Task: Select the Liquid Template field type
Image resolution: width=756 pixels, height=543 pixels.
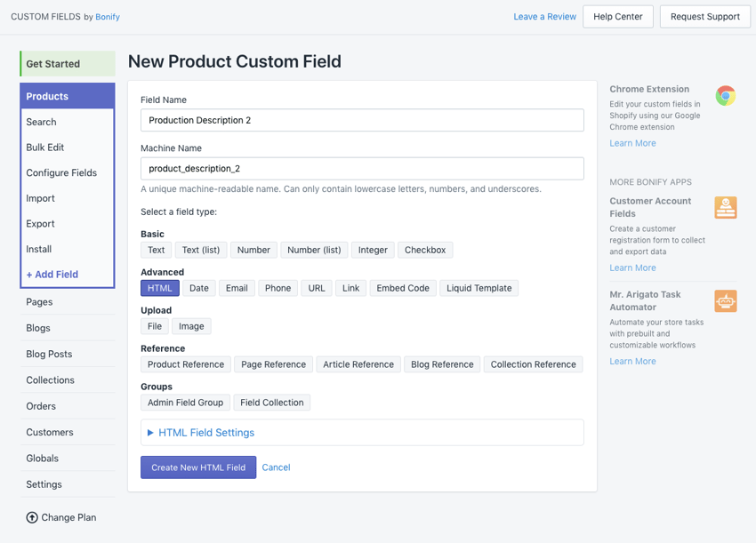Action: click(479, 288)
